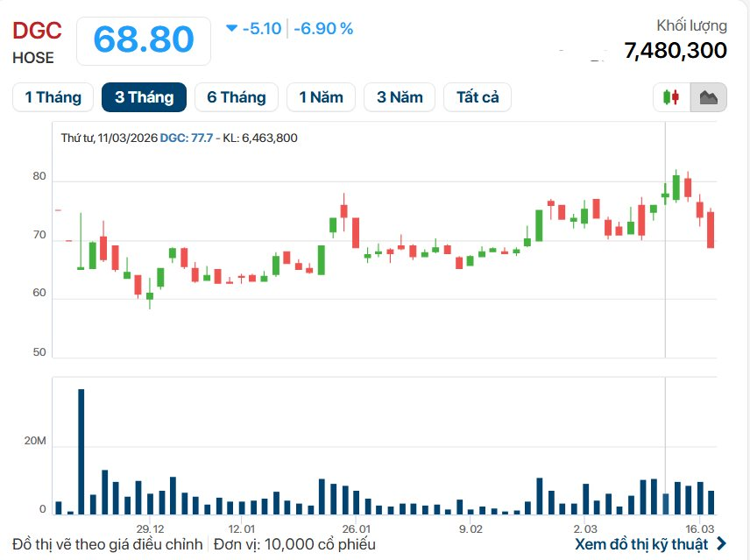This screenshot has width=750, height=560.
Task: Click the DGC ticker symbol
Action: (37, 31)
